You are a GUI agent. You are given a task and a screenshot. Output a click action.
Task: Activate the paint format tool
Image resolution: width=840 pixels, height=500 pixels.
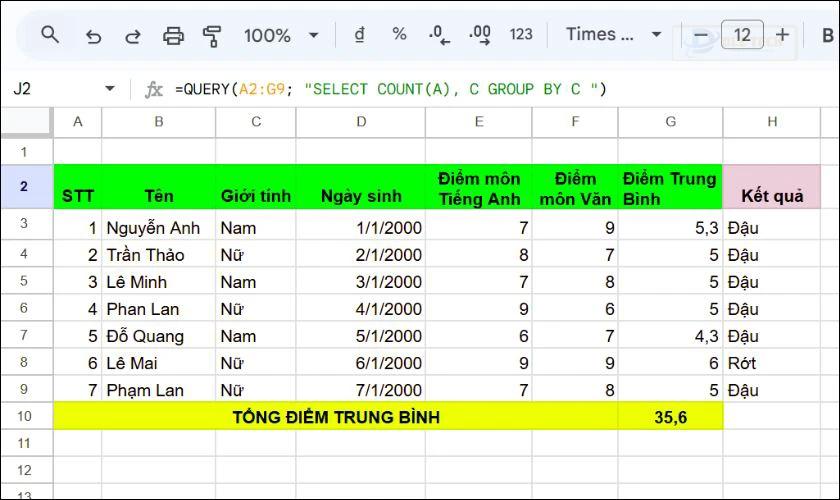coord(212,36)
